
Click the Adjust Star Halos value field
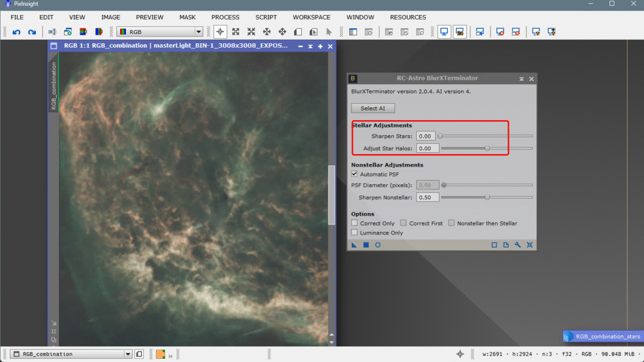428,148
